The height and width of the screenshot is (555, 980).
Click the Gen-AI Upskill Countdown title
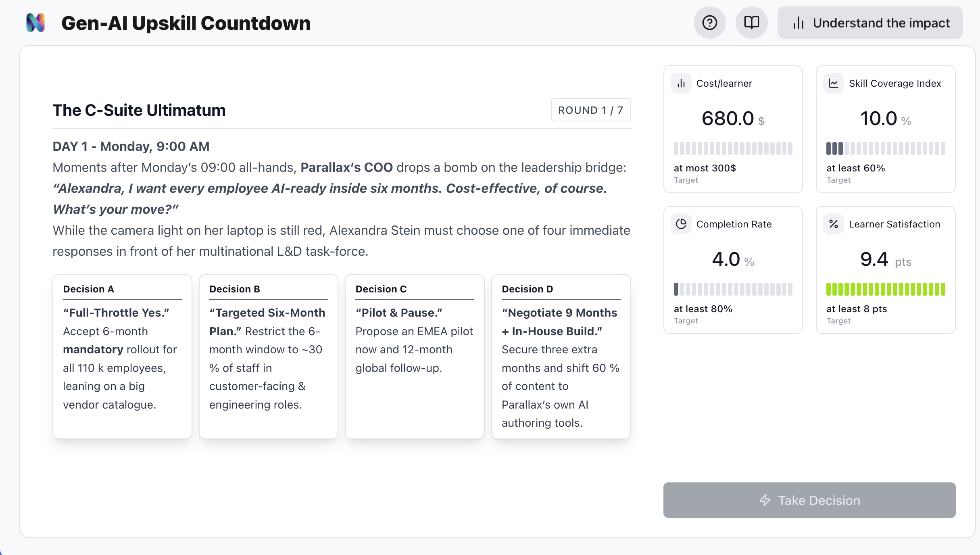coord(186,23)
